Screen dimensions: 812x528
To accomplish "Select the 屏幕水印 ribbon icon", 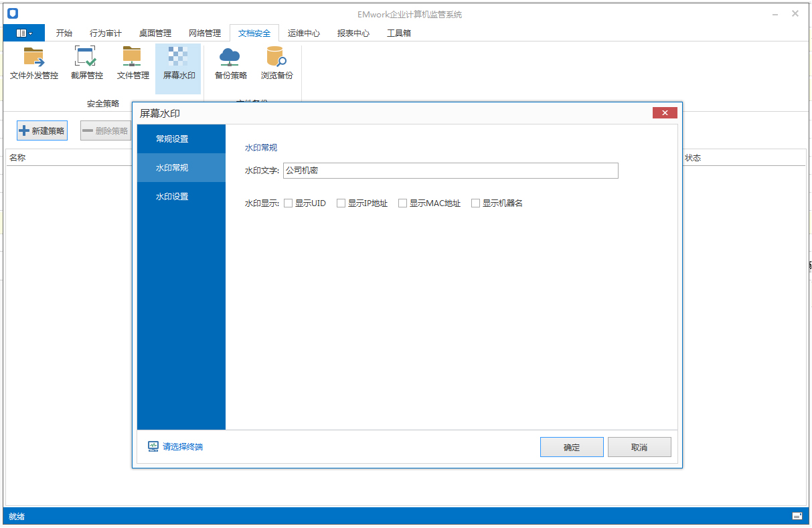I will 179,64.
